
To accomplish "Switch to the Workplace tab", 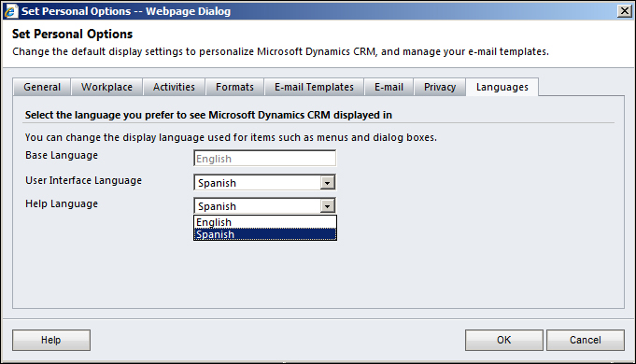I will (106, 87).
